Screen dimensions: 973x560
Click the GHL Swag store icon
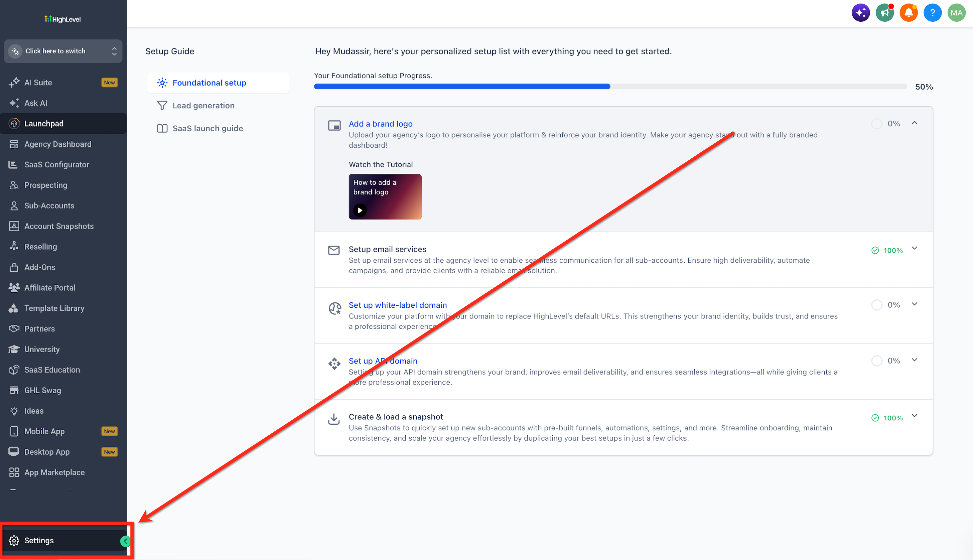click(14, 390)
